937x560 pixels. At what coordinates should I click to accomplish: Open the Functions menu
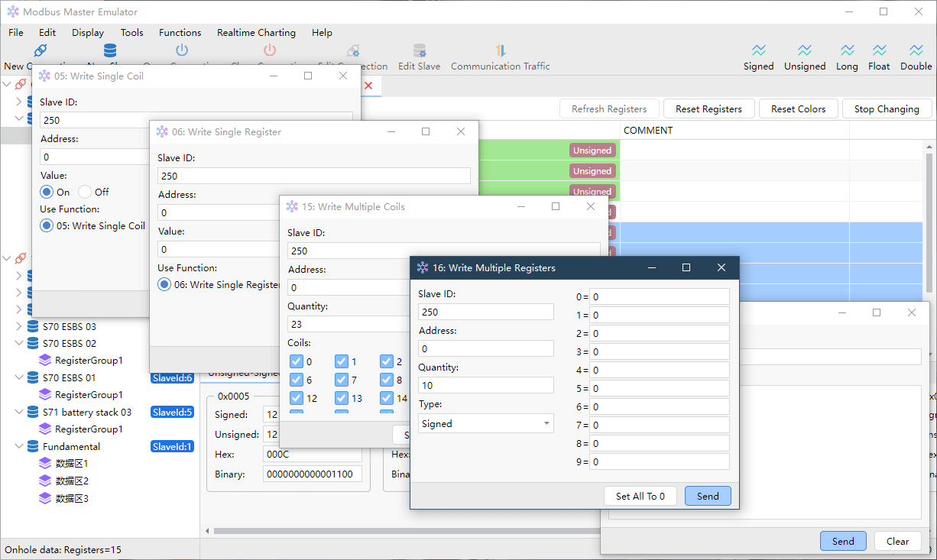pyautogui.click(x=180, y=33)
